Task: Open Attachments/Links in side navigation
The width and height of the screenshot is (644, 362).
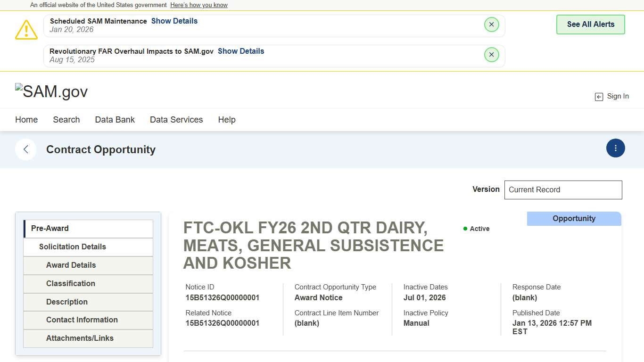Action: pyautogui.click(x=80, y=338)
